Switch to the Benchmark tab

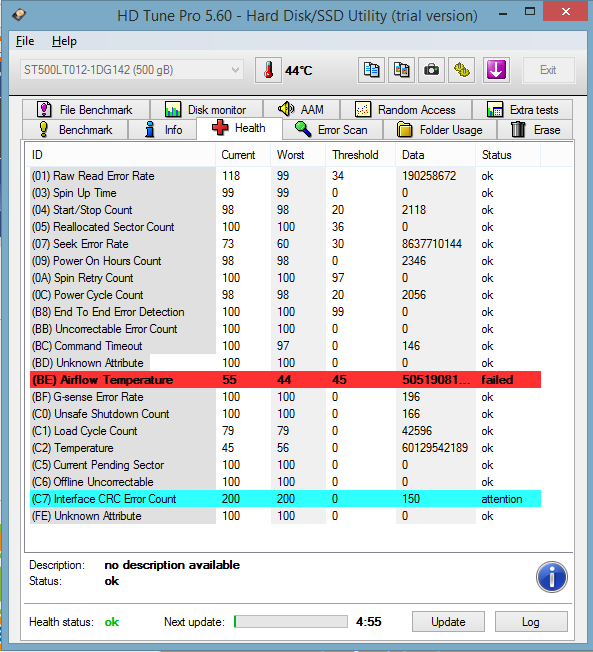tap(75, 130)
